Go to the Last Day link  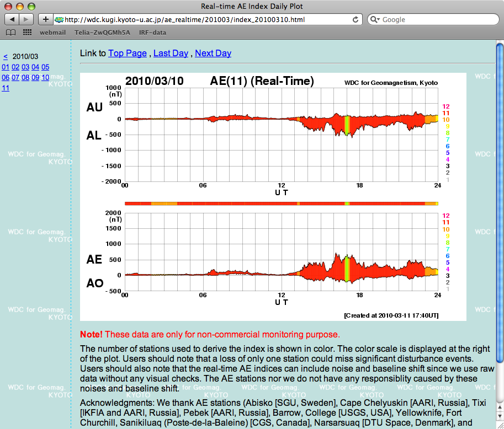click(171, 53)
